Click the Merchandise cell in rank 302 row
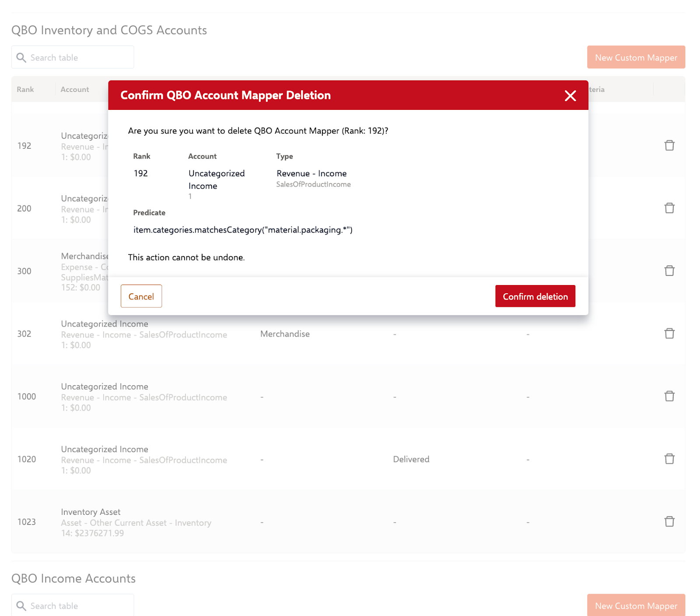Image resolution: width=700 pixels, height=616 pixels. pyautogui.click(x=285, y=334)
